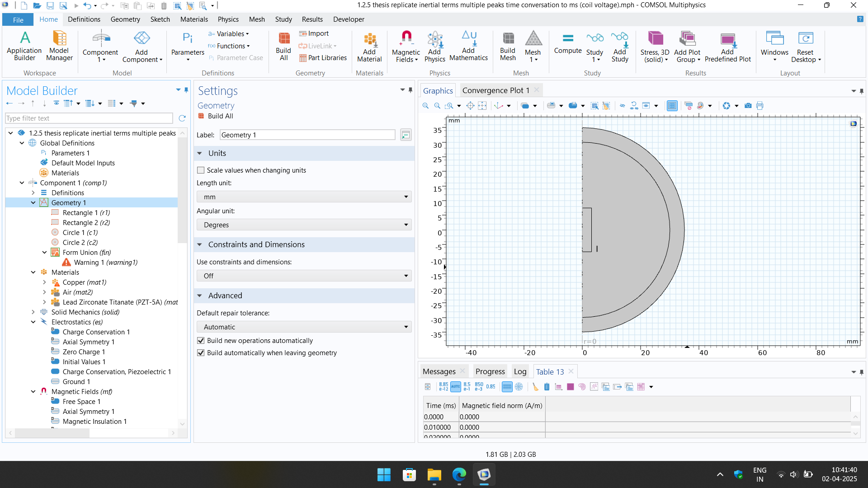868x488 pixels.
Task: Open the Physics ribbon tab
Action: tap(228, 19)
